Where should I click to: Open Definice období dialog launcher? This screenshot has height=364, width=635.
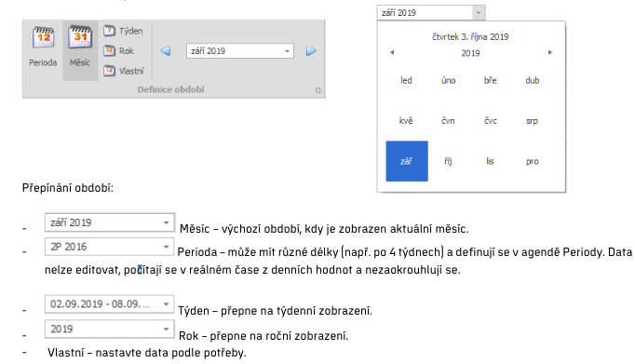click(x=318, y=90)
